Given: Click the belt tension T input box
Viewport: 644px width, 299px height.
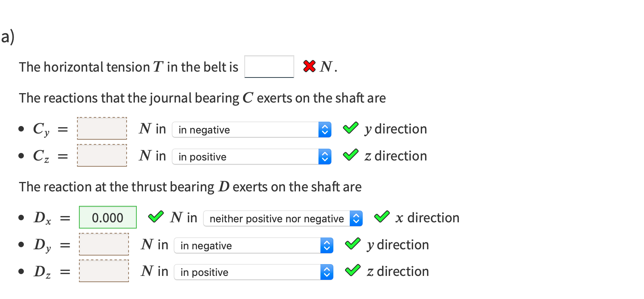Looking at the screenshot, I should pos(269,67).
